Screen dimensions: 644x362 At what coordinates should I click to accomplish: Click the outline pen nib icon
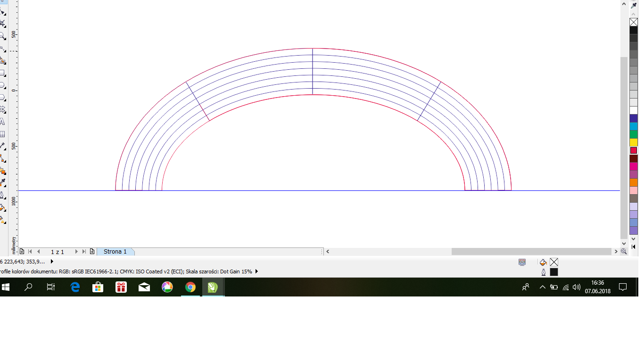point(543,272)
